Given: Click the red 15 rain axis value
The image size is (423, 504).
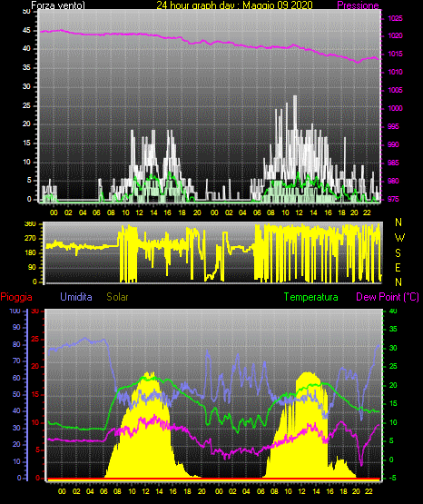Looking at the screenshot, I should pos(35,395).
